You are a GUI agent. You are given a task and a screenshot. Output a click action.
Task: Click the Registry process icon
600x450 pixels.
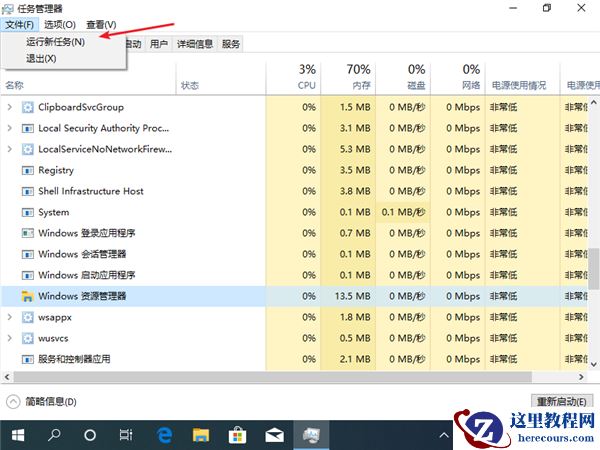tap(28, 170)
